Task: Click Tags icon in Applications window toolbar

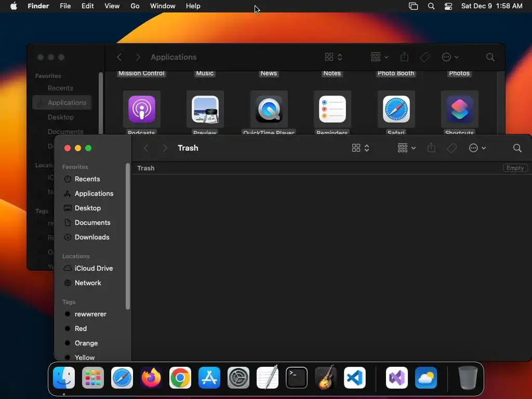Action: pos(424,57)
